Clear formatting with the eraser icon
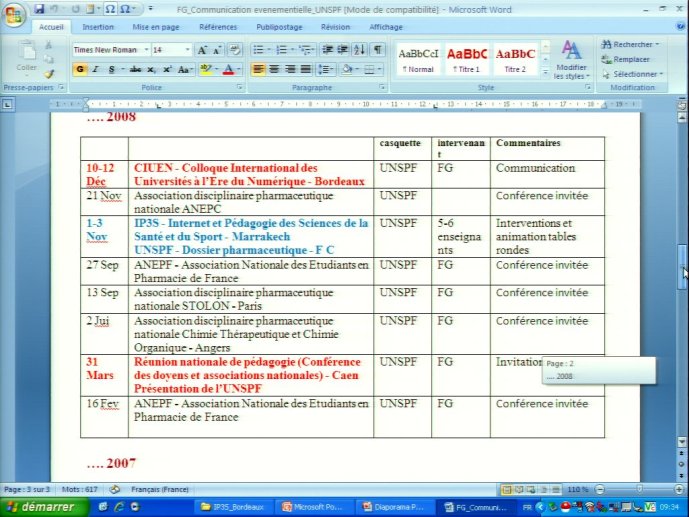Screen dimensions: 689x517 [235, 50]
